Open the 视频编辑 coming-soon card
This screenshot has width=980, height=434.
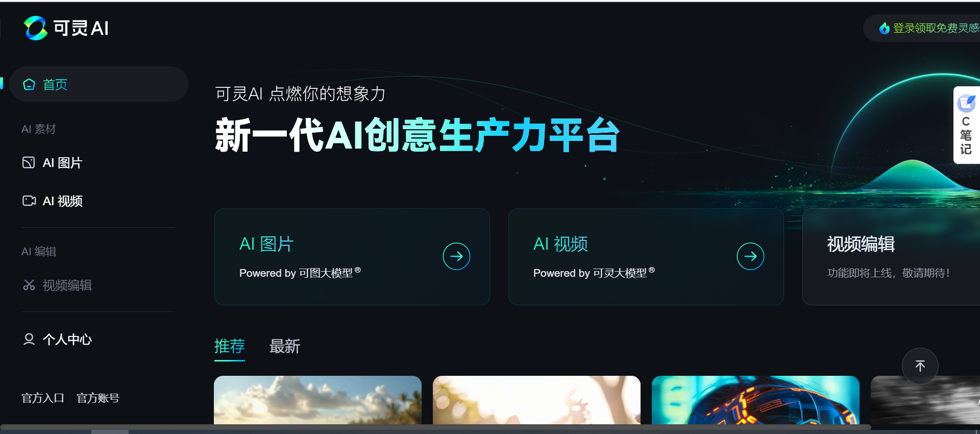pos(891,257)
